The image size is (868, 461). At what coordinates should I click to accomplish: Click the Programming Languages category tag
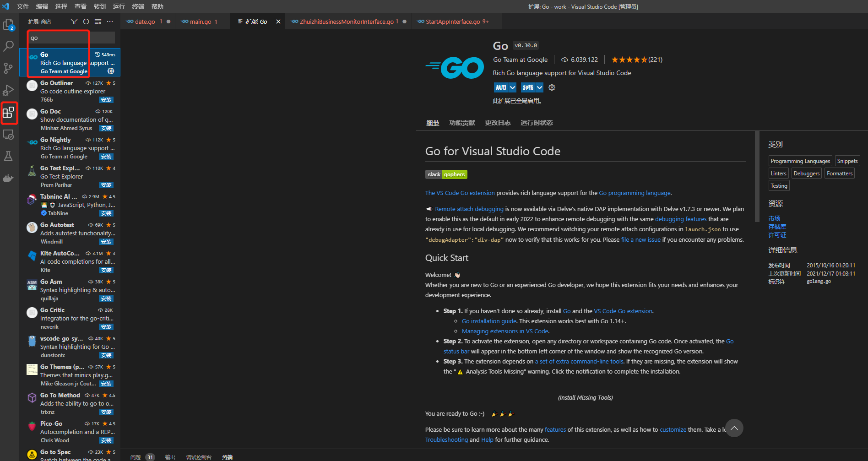pos(800,161)
